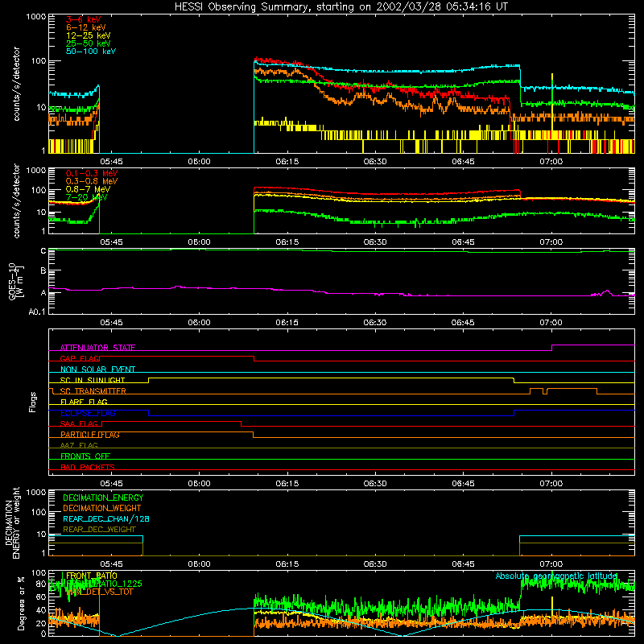Image resolution: width=644 pixels, height=644 pixels.
Task: Click the 07:00 tick under the GOES-10 panel
Action: coord(551,323)
